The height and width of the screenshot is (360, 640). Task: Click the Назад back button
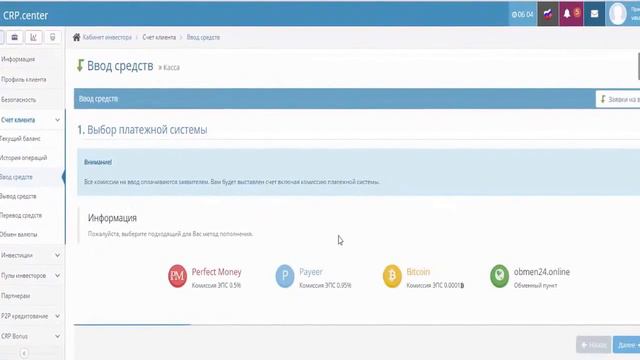coord(593,345)
